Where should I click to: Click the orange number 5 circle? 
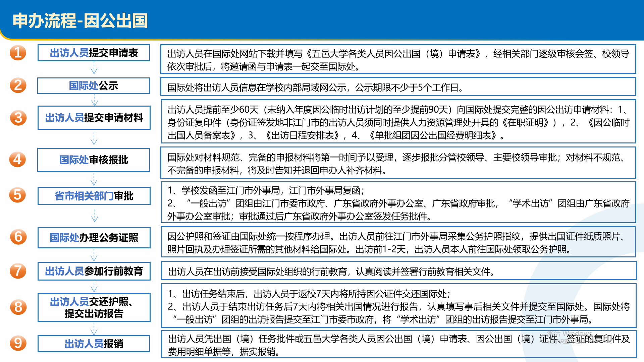point(17,195)
